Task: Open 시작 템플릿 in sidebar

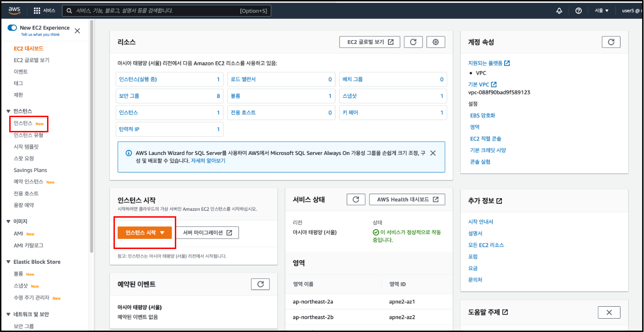Action: click(x=26, y=147)
